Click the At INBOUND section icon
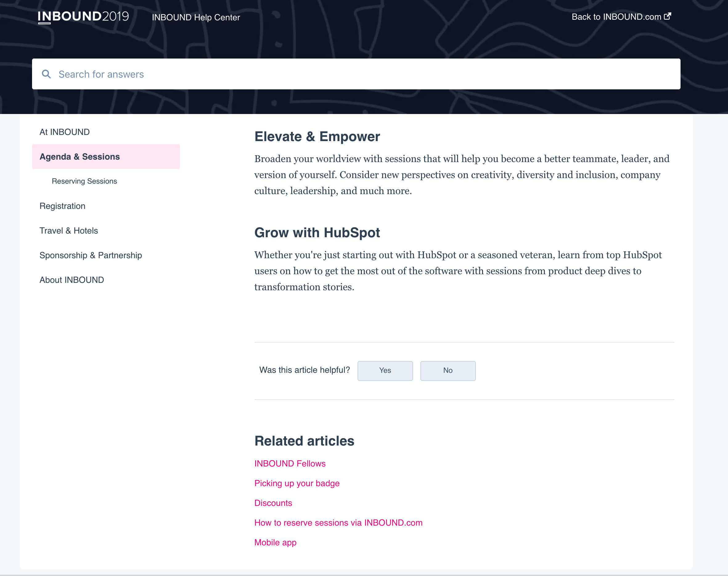This screenshot has width=728, height=578. tap(64, 132)
